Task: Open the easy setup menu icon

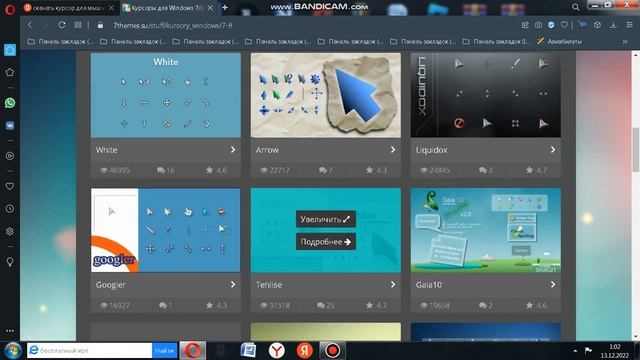Action: point(629,25)
